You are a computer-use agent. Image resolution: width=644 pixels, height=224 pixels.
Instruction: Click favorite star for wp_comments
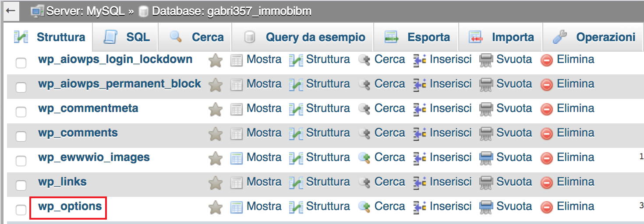point(216,133)
